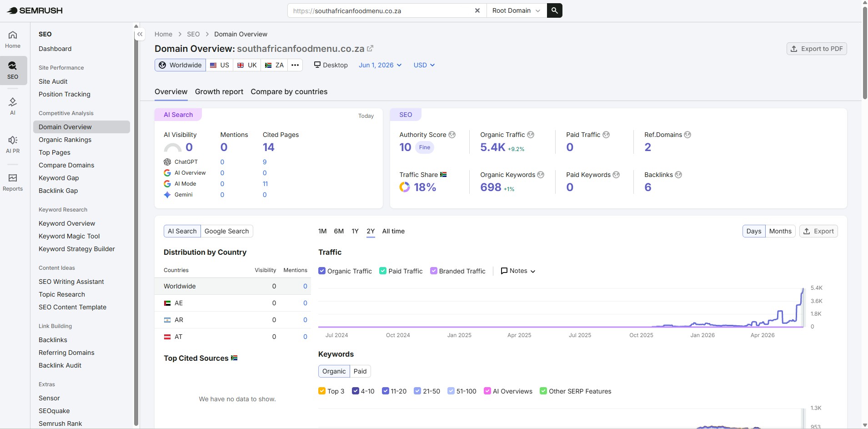
Task: Click the Organic Traffic info icon
Action: coord(531,135)
